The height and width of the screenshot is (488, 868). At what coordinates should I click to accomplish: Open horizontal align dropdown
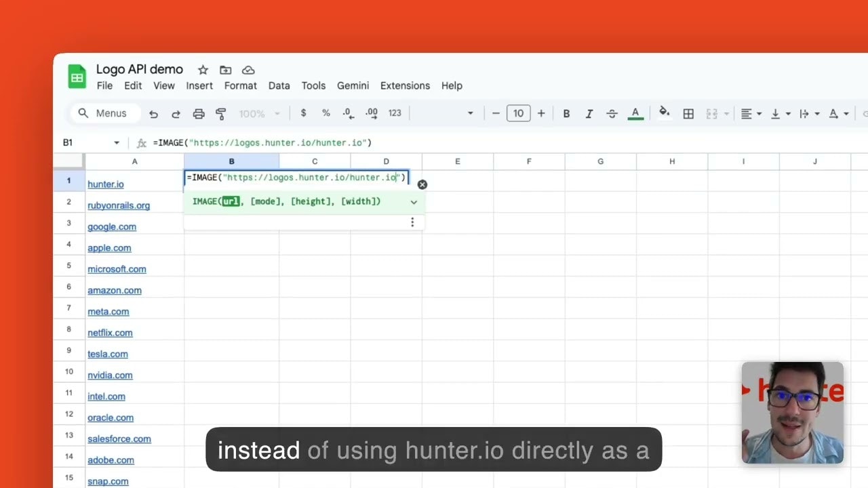(x=751, y=114)
